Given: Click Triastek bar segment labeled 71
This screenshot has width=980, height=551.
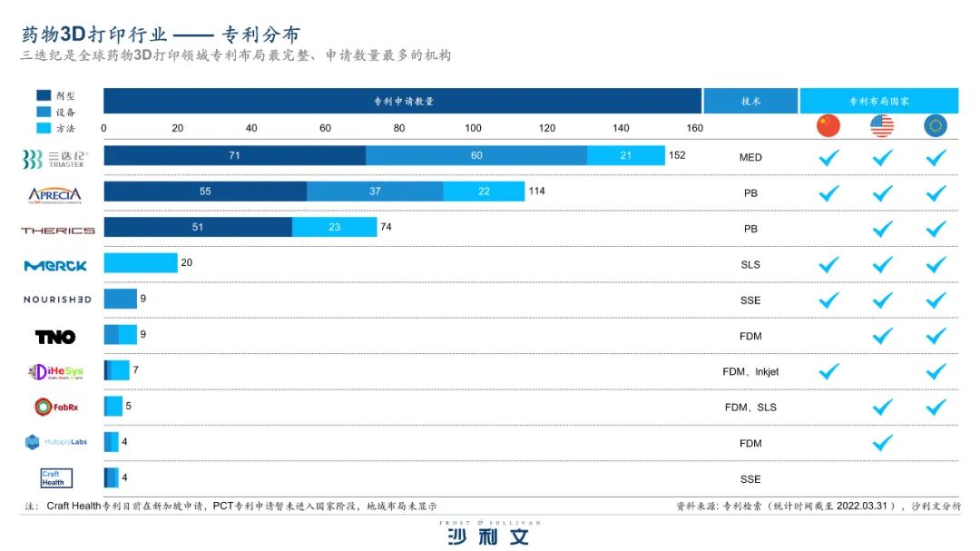Looking at the screenshot, I should point(235,155).
